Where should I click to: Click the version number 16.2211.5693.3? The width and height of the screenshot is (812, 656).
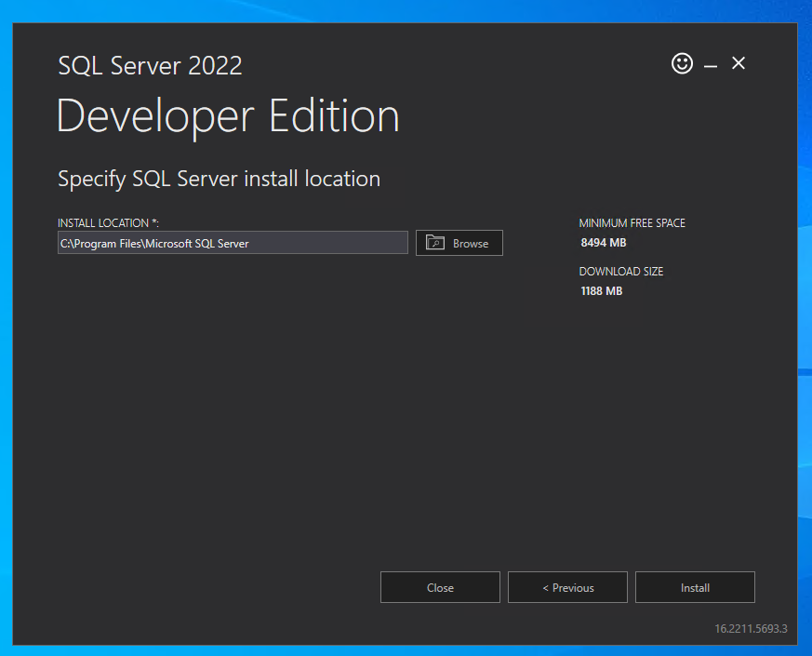[x=751, y=629]
